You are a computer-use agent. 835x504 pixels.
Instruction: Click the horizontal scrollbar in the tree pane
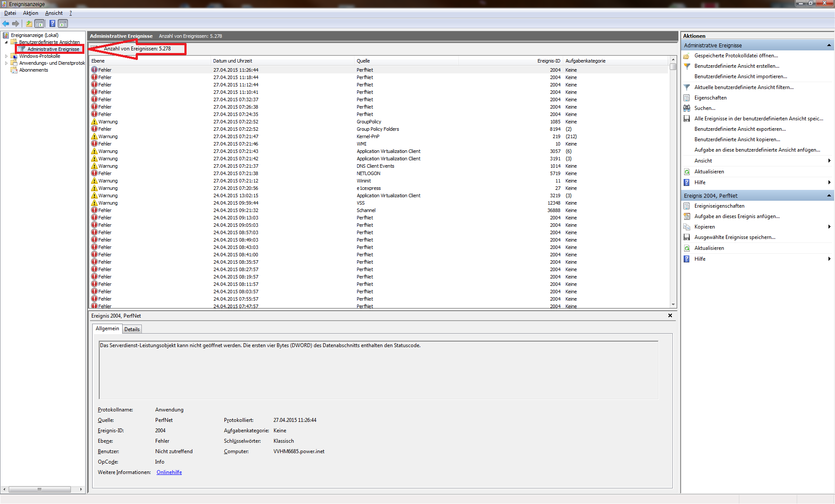pos(39,489)
